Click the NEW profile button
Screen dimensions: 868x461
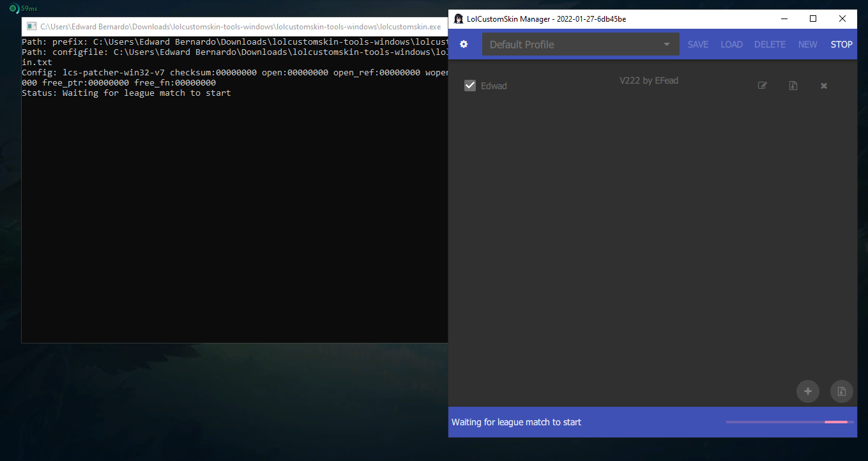coord(808,44)
